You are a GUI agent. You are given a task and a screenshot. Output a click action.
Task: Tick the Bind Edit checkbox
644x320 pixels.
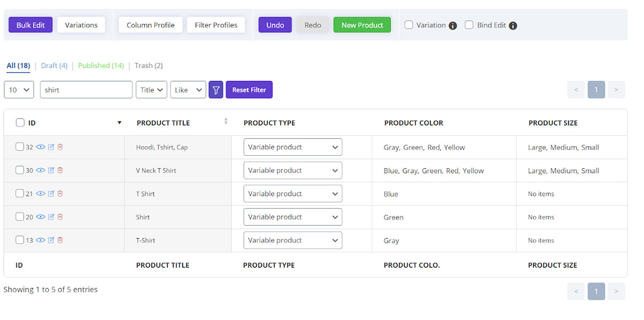point(469,25)
